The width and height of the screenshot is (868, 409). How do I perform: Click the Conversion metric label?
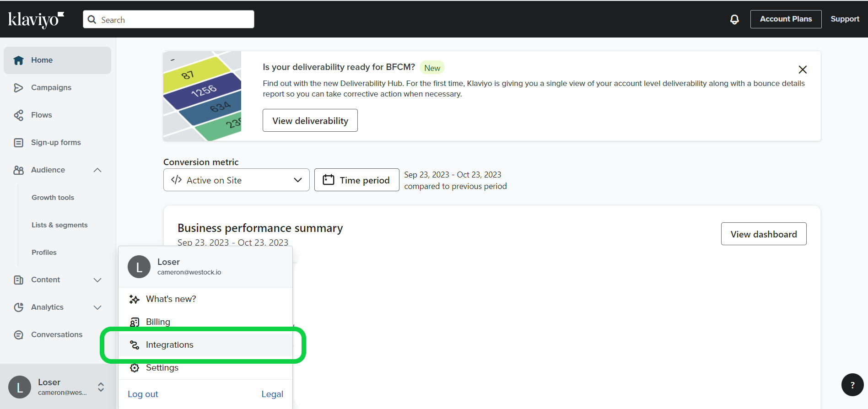(201, 162)
